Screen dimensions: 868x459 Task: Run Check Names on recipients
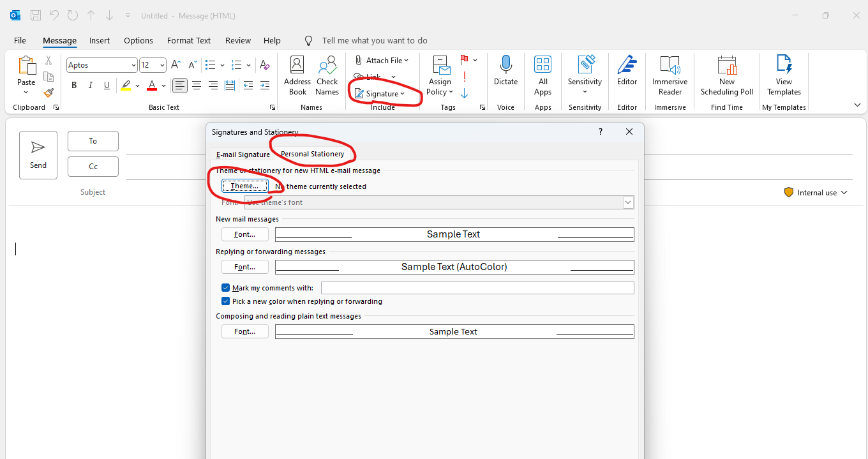(327, 75)
